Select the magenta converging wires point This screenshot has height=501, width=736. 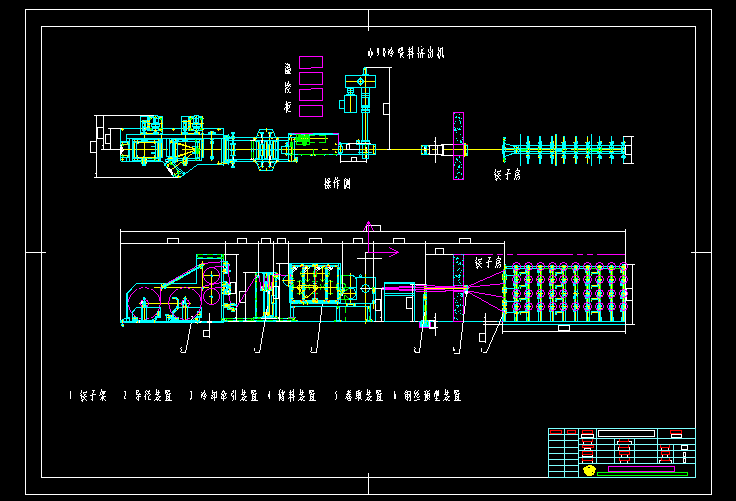[x=466, y=290]
